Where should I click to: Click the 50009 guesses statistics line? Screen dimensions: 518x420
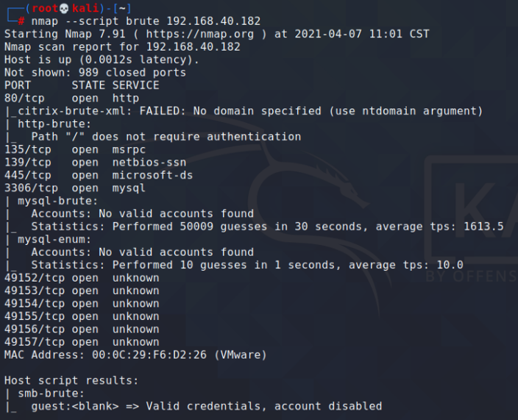click(x=267, y=227)
